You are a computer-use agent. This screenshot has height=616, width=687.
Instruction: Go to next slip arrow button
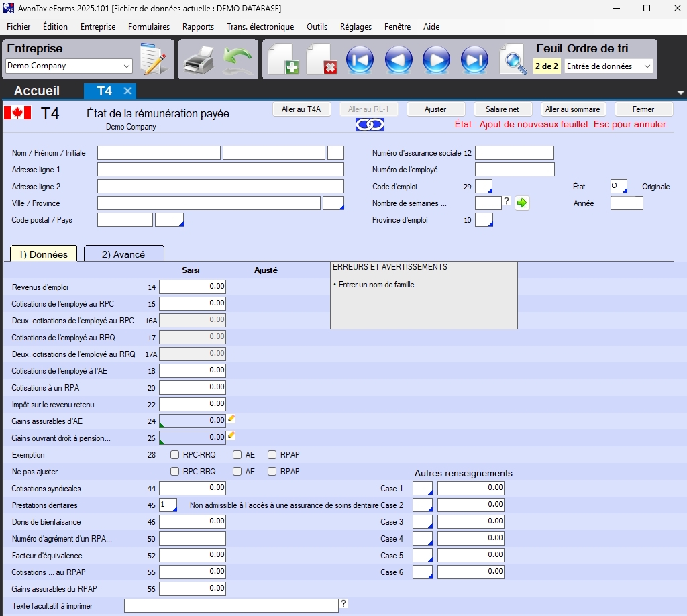436,60
